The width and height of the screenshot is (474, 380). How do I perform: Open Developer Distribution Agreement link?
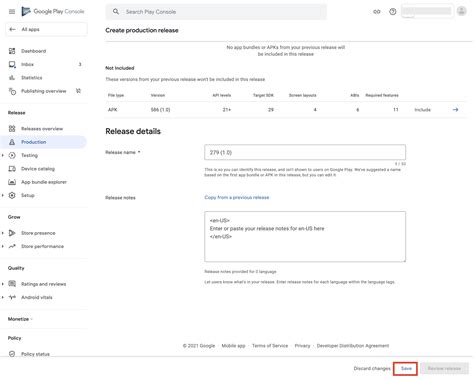click(353, 346)
